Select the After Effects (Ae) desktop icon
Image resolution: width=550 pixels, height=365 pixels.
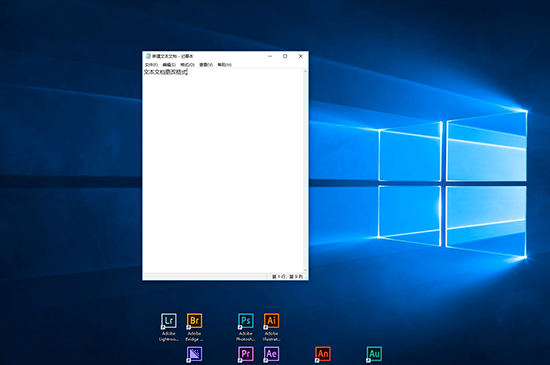point(271,355)
